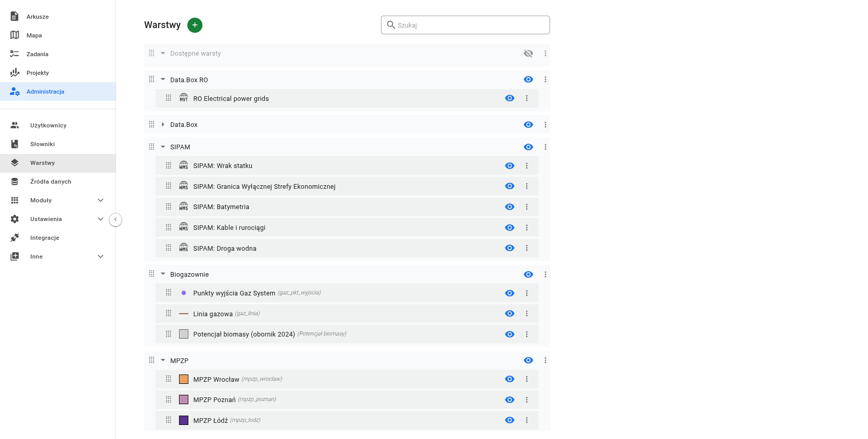Select the MPZP Poznań layer name
The height and width of the screenshot is (439, 868).
(x=214, y=400)
